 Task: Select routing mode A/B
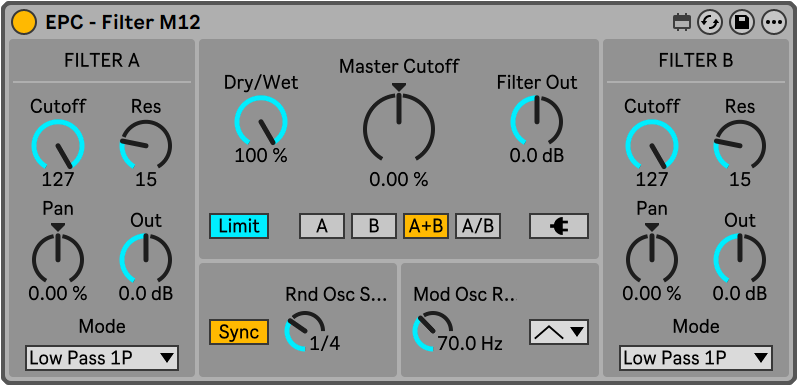pos(478,226)
